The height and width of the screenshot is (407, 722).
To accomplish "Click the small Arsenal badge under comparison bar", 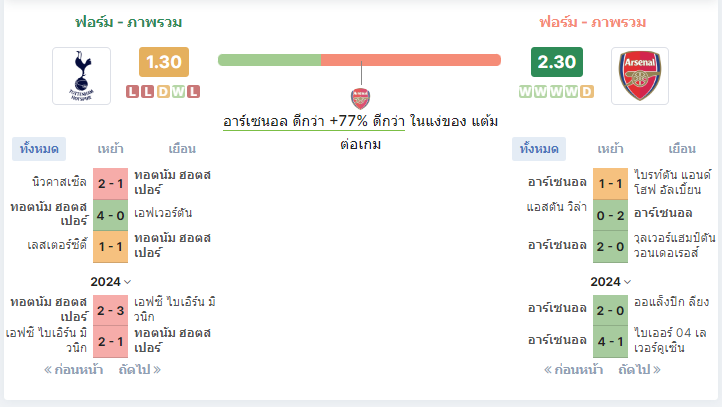I will pos(360,98).
